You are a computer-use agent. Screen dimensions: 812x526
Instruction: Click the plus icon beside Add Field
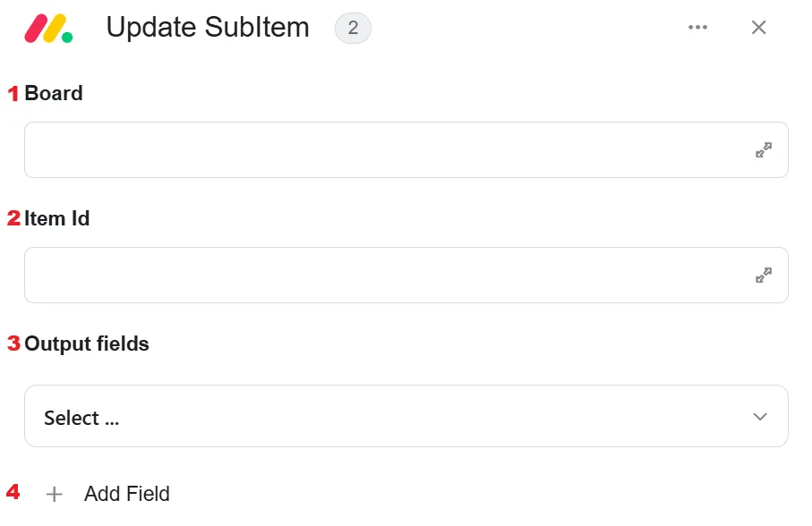[x=55, y=495]
